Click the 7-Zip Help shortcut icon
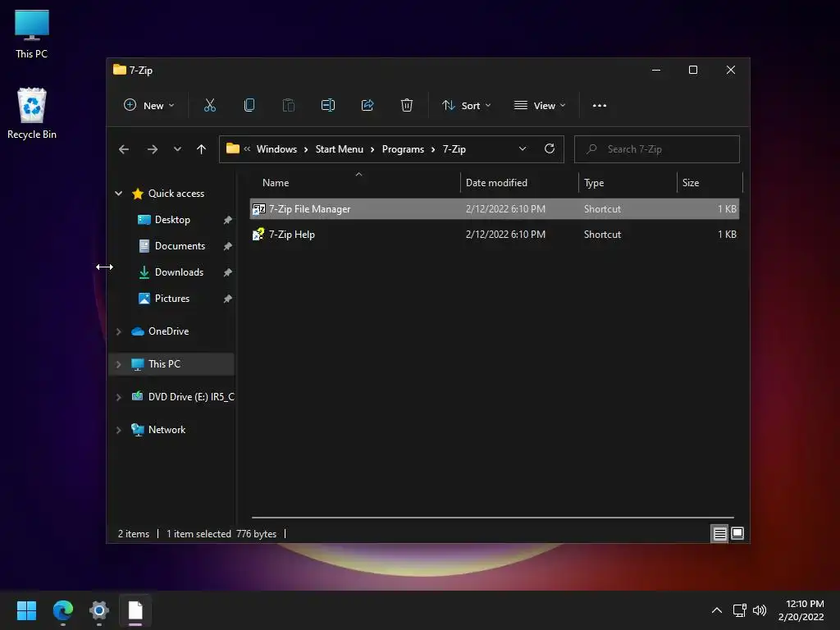The width and height of the screenshot is (840, 630). point(258,234)
